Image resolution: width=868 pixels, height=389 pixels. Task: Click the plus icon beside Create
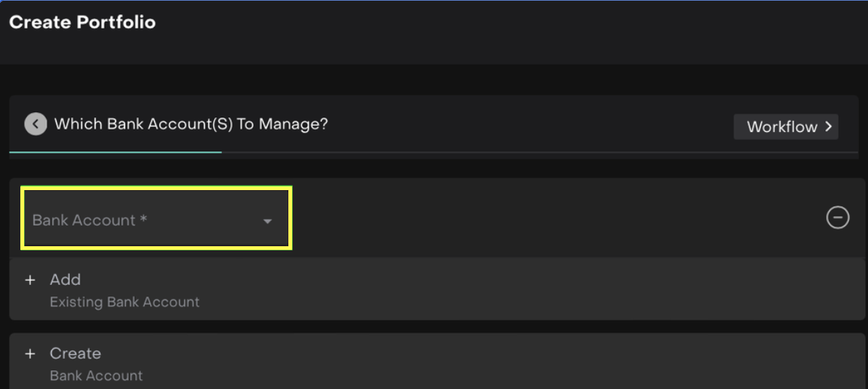30,354
